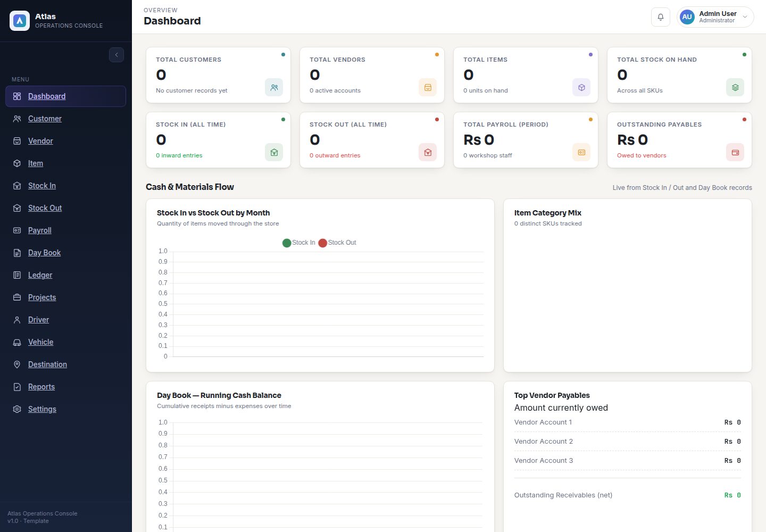
Task: Open the Vendor menu item
Action: pyautogui.click(x=66, y=141)
